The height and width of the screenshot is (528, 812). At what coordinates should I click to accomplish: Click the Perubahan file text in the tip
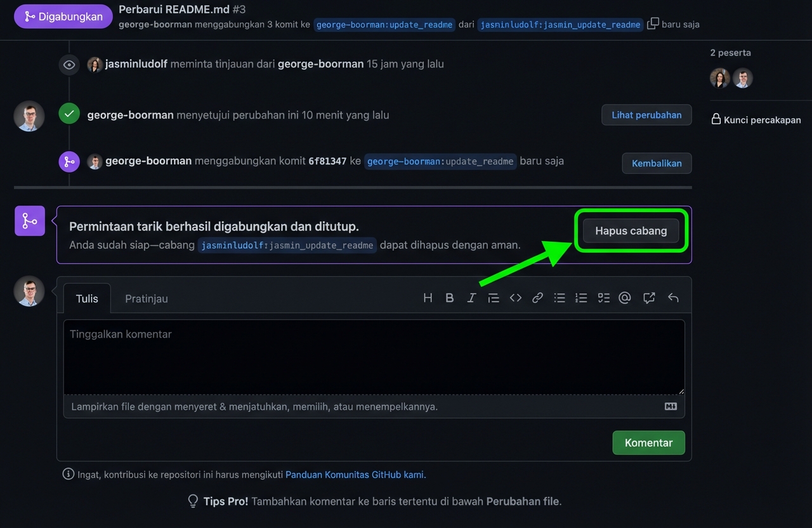coord(523,501)
